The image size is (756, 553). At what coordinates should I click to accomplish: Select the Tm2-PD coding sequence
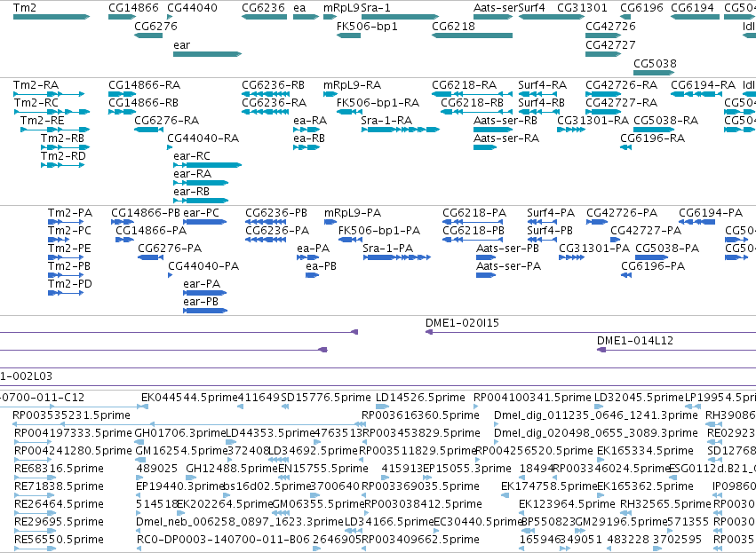(66, 293)
